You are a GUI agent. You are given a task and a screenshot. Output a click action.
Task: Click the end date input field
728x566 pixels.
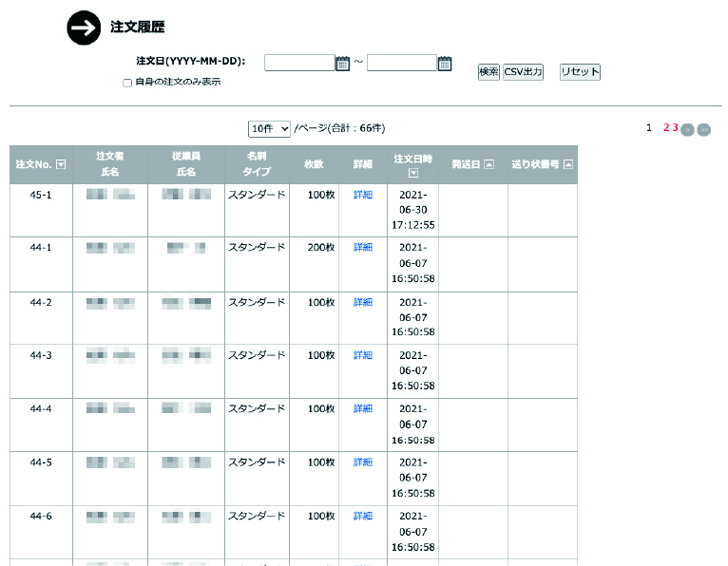pyautogui.click(x=400, y=64)
